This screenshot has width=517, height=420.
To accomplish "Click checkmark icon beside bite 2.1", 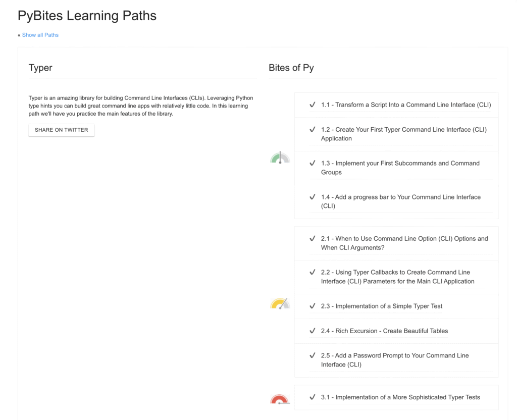I will click(x=313, y=238).
